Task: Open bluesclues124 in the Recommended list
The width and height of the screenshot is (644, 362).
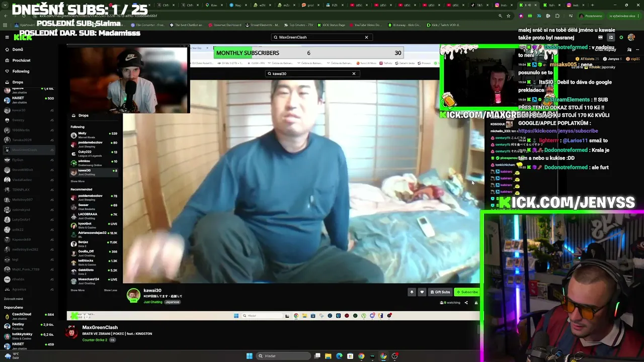Action: (x=94, y=280)
